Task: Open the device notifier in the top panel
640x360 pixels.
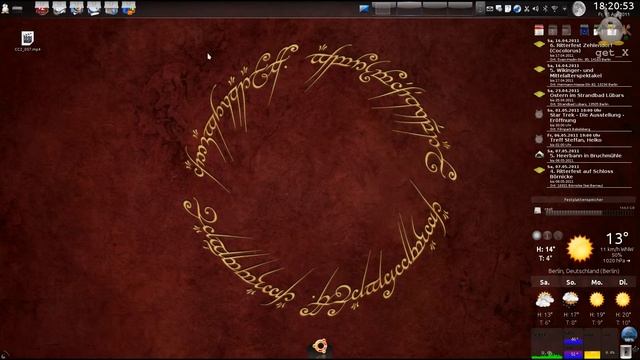Action: pos(480,9)
